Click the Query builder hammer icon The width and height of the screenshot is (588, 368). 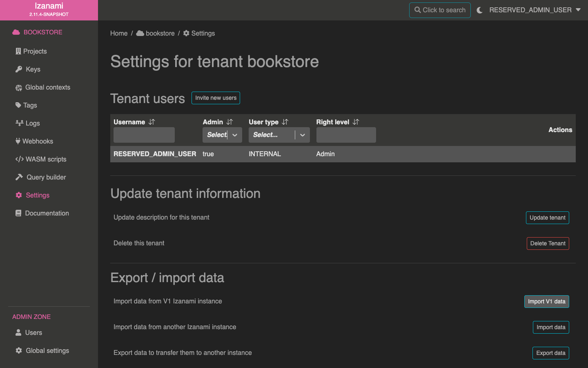(19, 177)
